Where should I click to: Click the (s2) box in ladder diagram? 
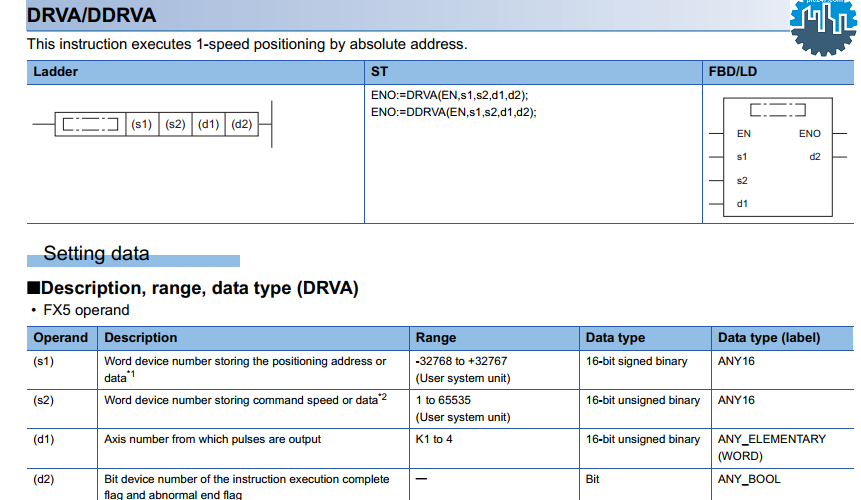(176, 124)
